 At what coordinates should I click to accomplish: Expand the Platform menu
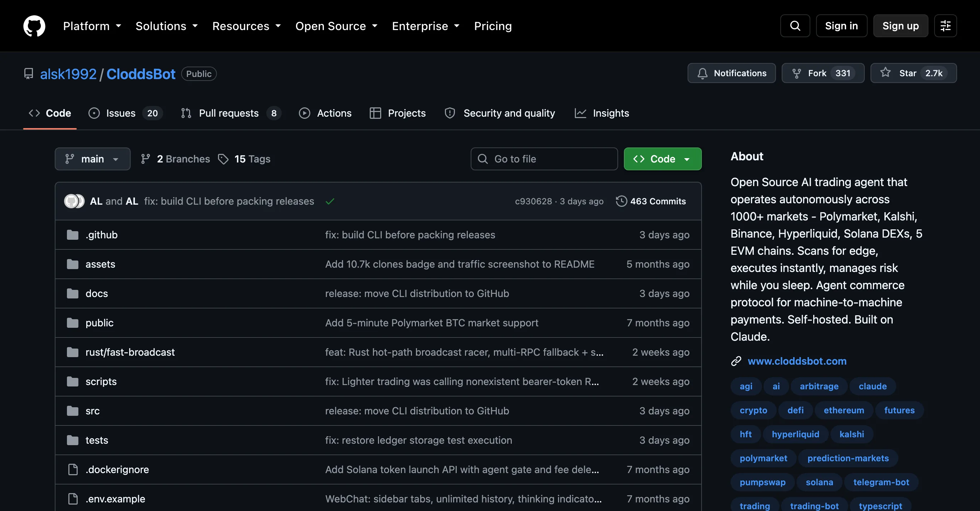(x=92, y=26)
